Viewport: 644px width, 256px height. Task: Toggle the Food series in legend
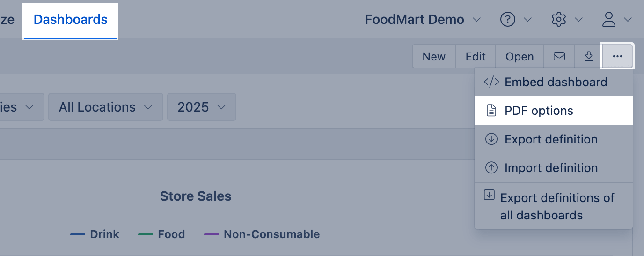click(x=161, y=234)
